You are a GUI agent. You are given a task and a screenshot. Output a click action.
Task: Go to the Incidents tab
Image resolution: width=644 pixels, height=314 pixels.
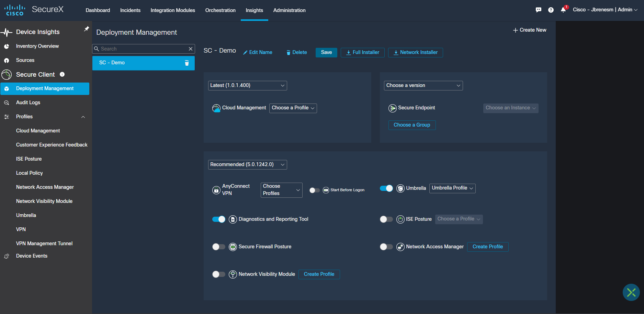(130, 10)
